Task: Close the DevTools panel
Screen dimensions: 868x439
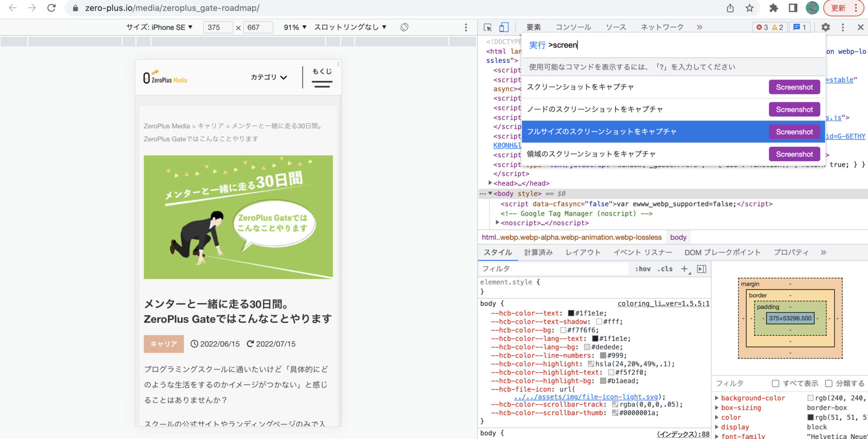Action: pyautogui.click(x=860, y=27)
